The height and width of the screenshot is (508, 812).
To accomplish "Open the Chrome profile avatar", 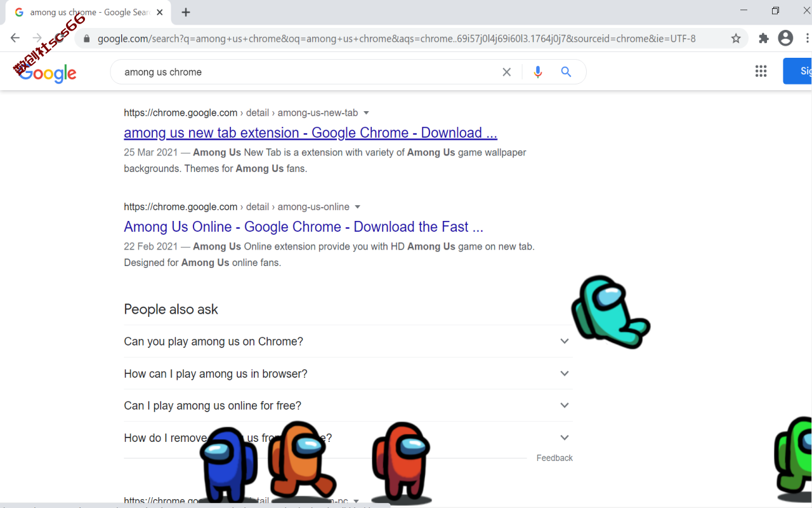I will pos(785,38).
